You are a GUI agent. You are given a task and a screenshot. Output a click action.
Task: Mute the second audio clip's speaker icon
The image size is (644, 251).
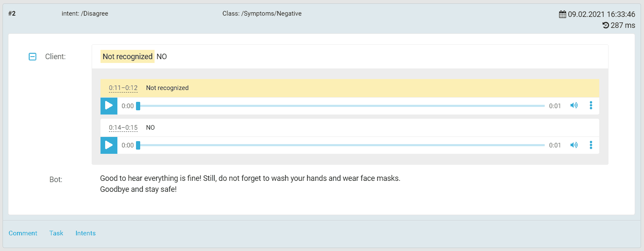574,145
